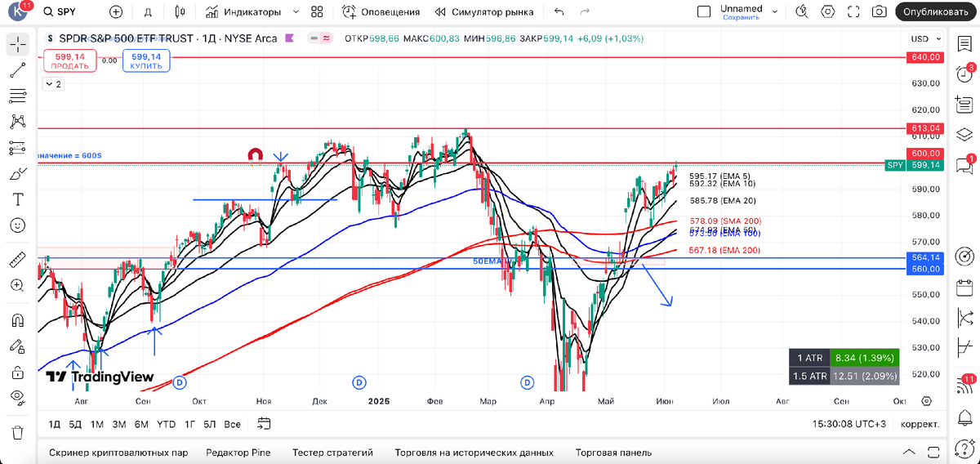Start the Симулятор рынка replay

pyautogui.click(x=485, y=11)
